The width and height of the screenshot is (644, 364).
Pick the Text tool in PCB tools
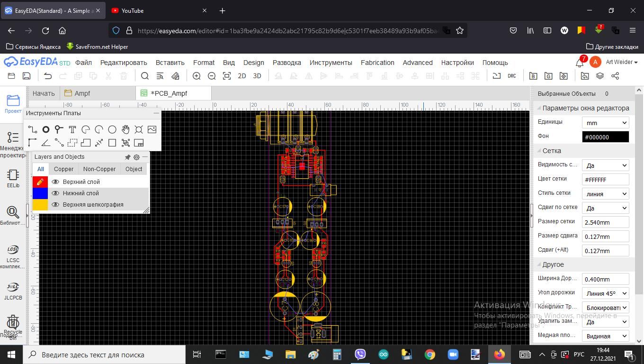click(72, 129)
